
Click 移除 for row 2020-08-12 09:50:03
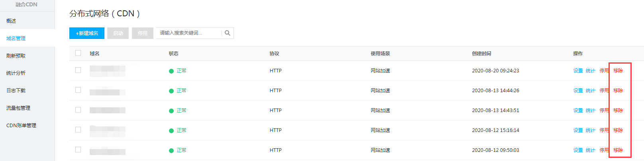point(618,150)
